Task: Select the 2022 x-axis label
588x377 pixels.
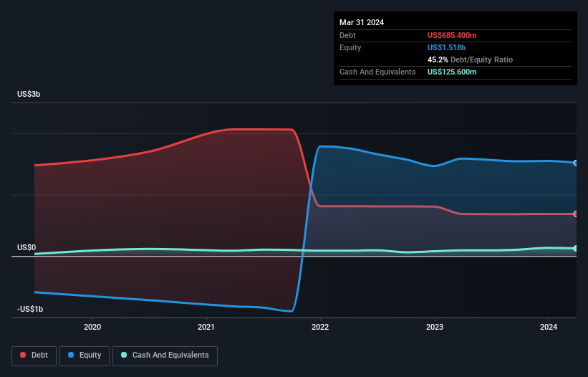Action: (320, 327)
